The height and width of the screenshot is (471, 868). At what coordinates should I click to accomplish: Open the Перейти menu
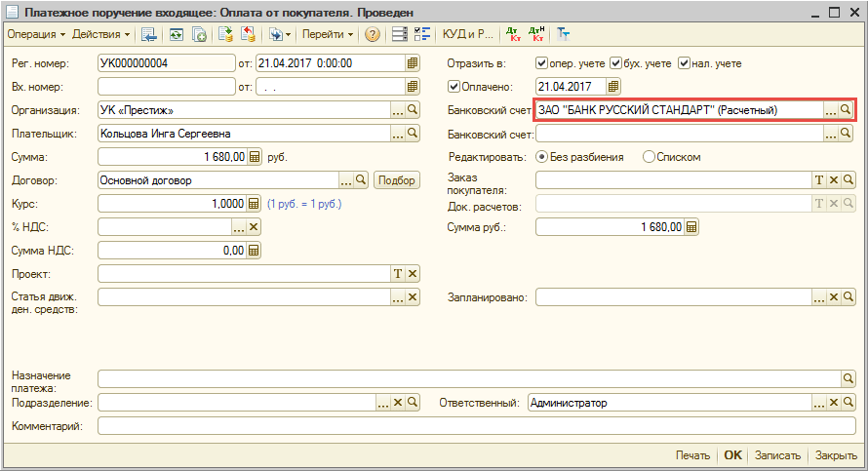[328, 34]
